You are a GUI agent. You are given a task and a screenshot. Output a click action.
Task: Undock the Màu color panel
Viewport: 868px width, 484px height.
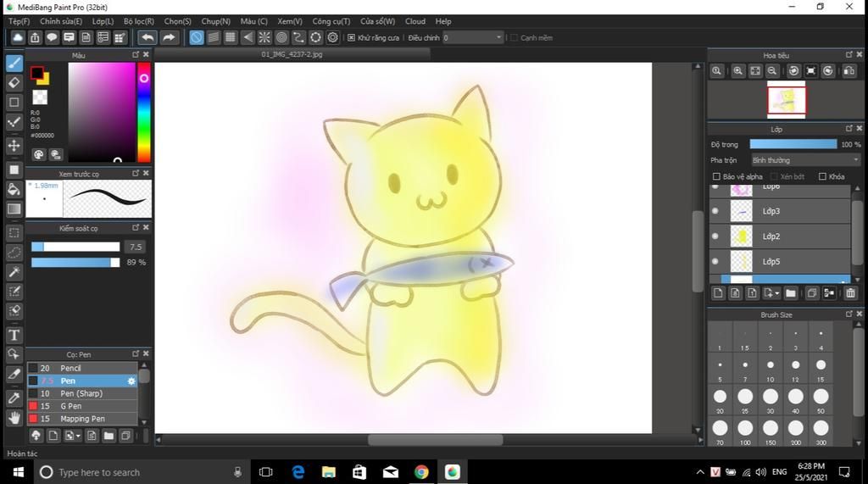[x=136, y=55]
